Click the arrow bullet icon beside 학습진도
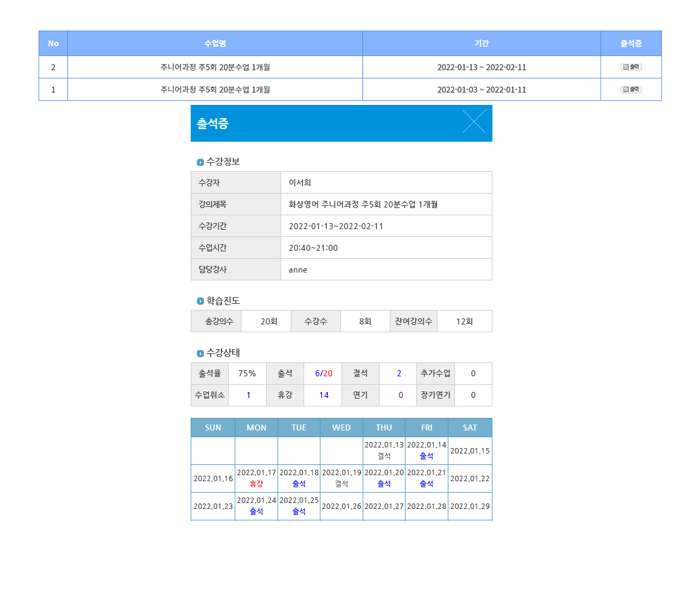This screenshot has width=700, height=603. 200,301
